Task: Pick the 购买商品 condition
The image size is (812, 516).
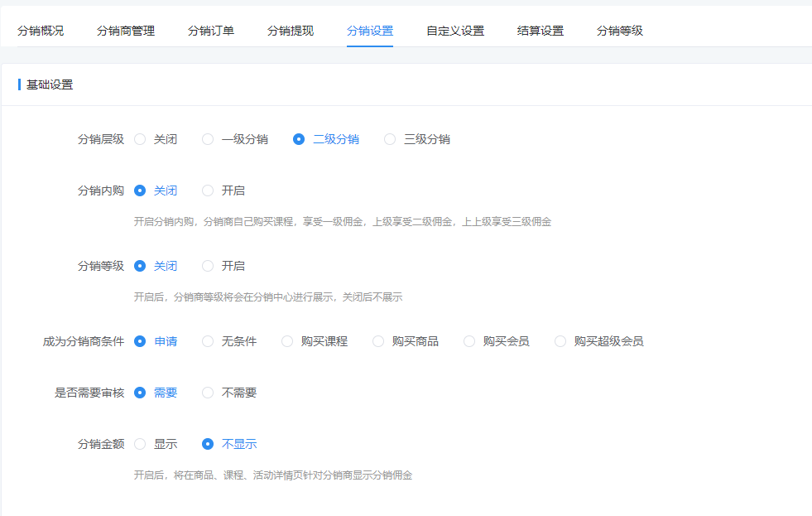Action: click(x=406, y=341)
